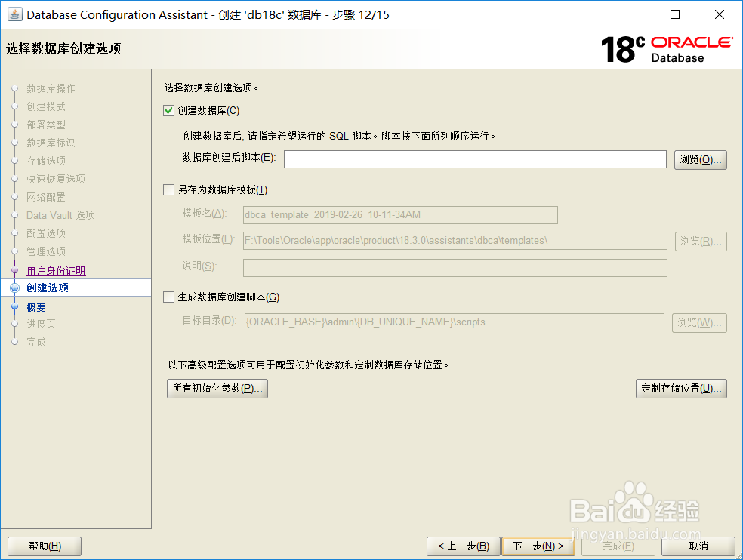This screenshot has height=560, width=743.
Task: Enable 生成数据库创建脚本 option
Action: (168, 297)
